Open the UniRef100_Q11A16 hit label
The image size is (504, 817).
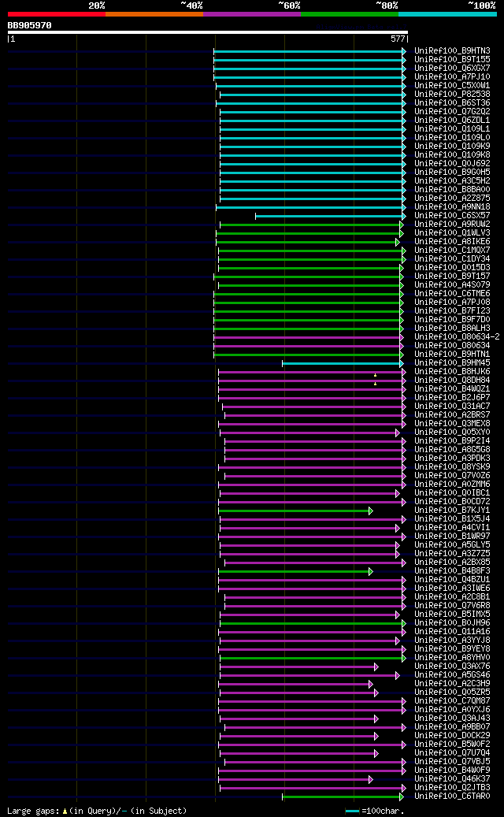[452, 631]
